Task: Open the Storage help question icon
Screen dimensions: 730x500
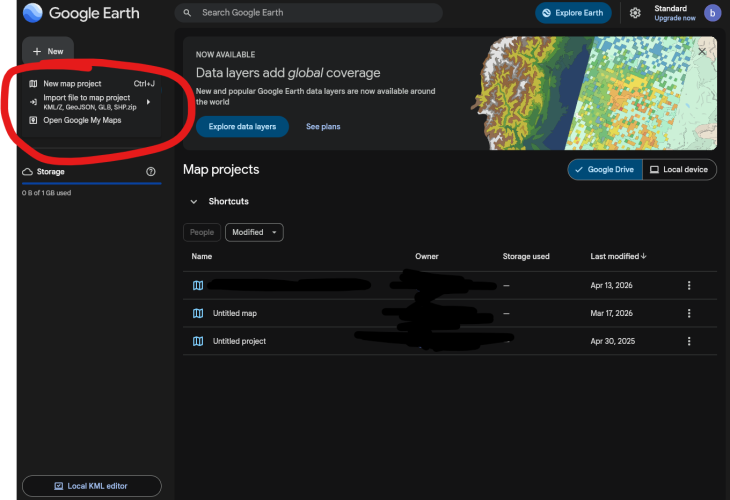Action: [151, 172]
